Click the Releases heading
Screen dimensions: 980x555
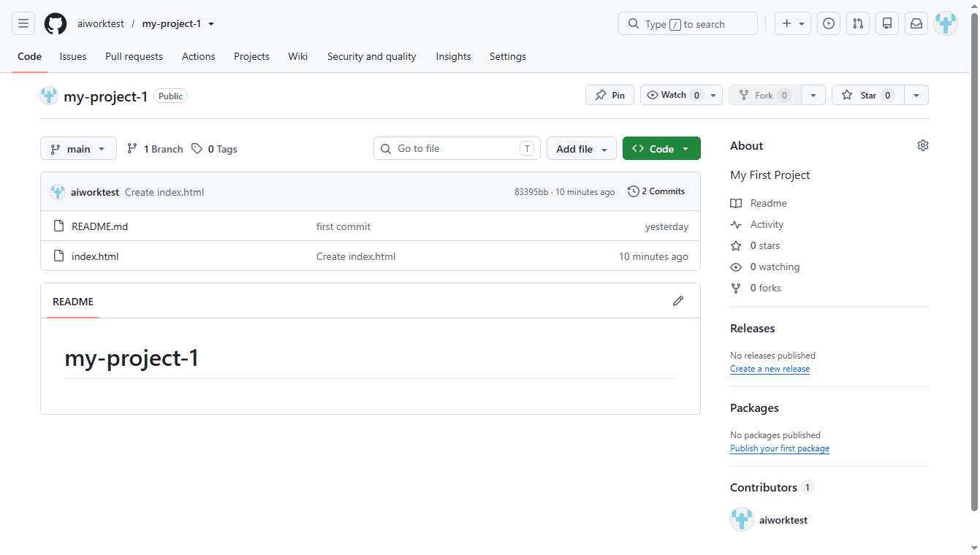[752, 328]
